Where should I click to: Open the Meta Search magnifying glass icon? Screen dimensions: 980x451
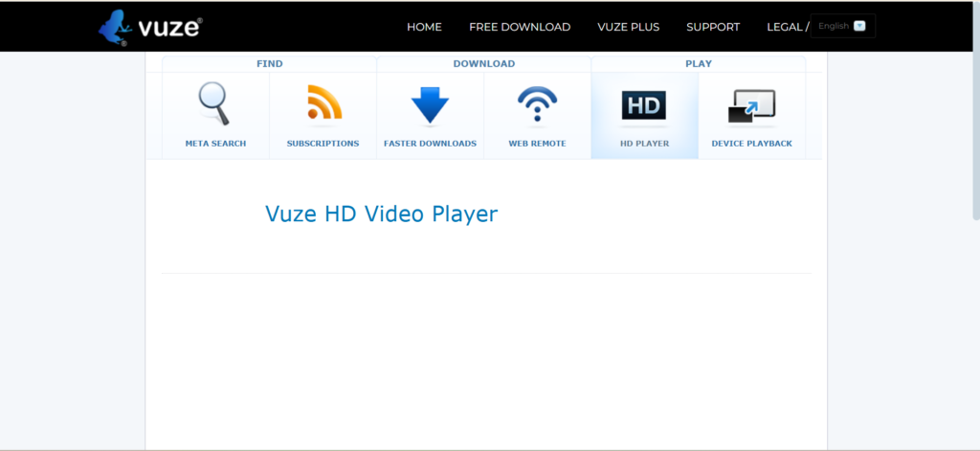coord(214,103)
